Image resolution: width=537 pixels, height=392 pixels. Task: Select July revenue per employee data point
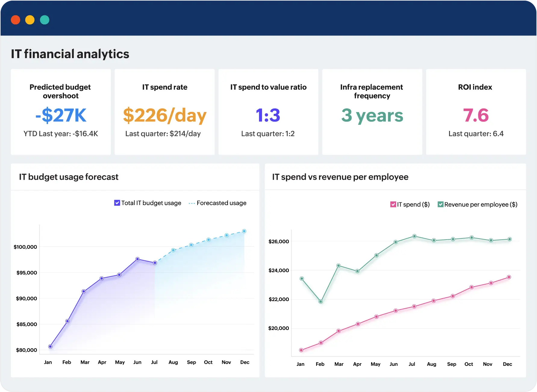coord(414,236)
